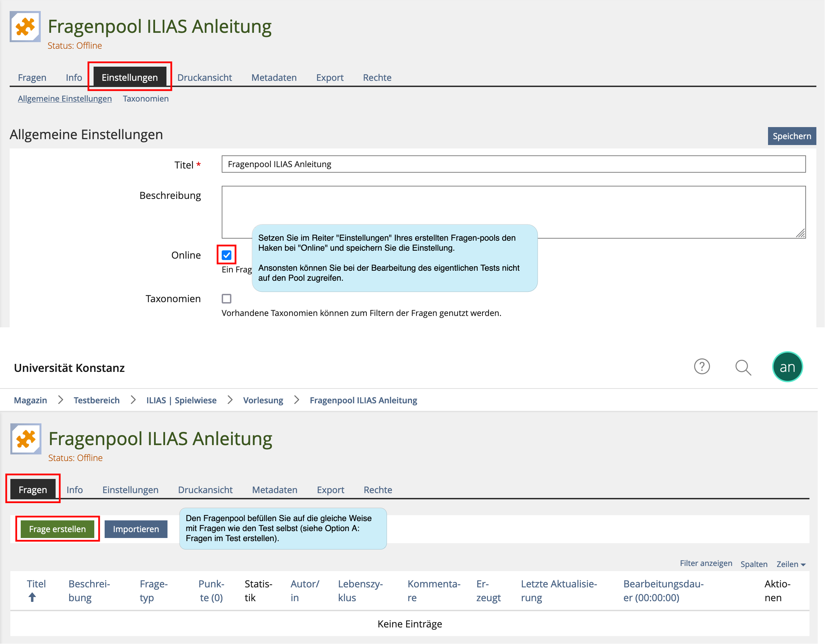
Task: Select the Einstellungen tab in upper view
Action: [130, 77]
